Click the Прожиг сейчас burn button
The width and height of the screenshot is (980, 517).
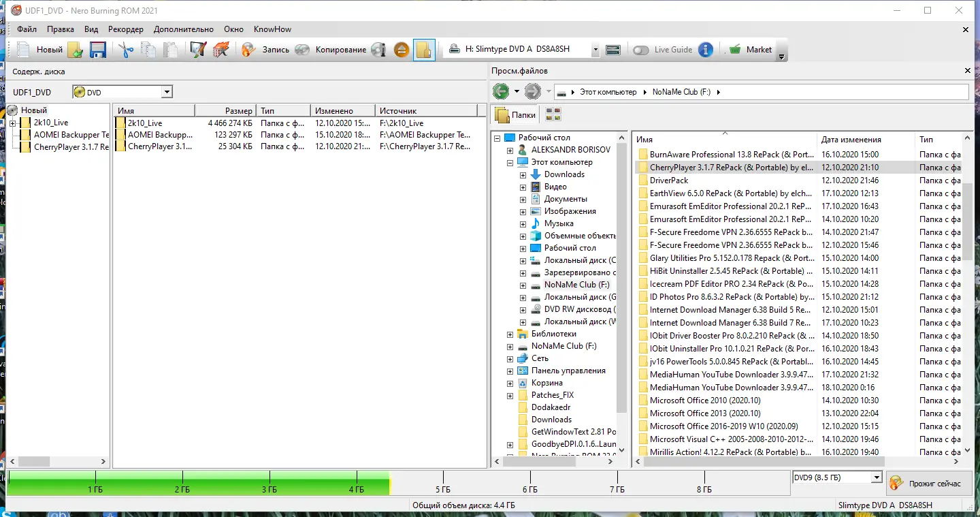pos(928,483)
